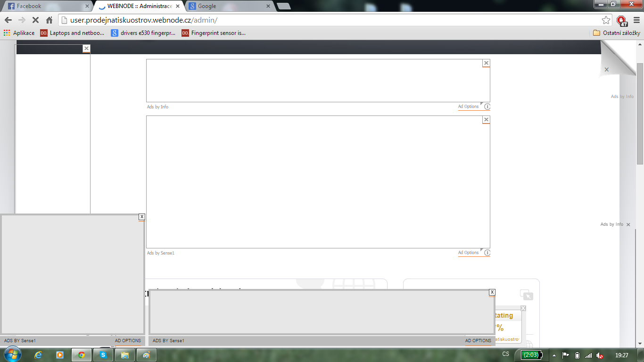
Task: Bookmark this page with the star icon
Action: [606, 20]
